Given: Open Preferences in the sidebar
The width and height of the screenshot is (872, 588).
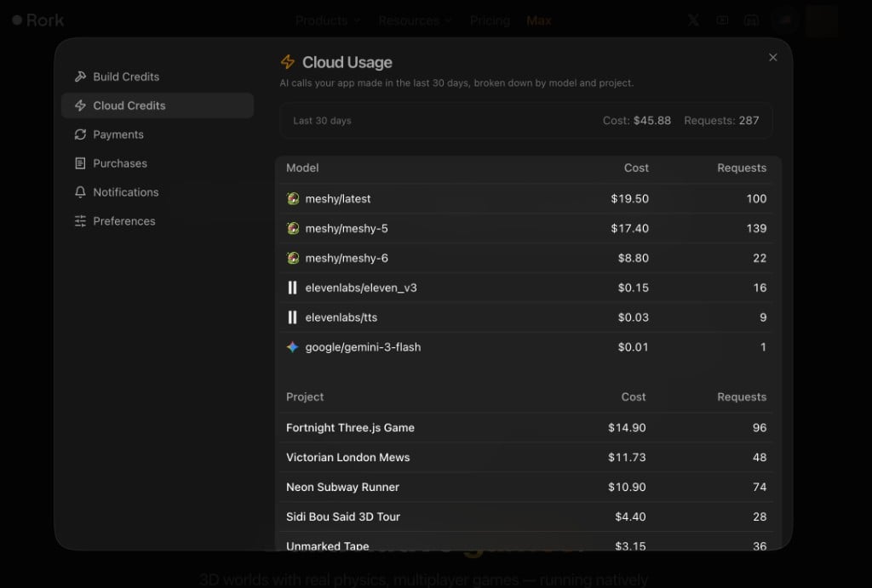Looking at the screenshot, I should (x=158, y=221).
